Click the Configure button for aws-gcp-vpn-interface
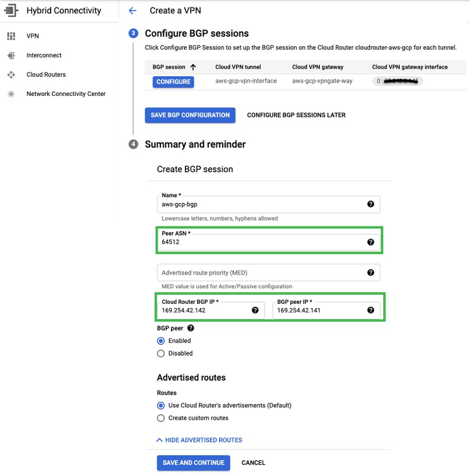 [x=173, y=81]
